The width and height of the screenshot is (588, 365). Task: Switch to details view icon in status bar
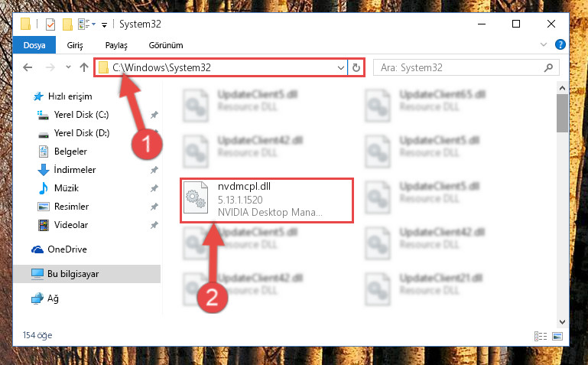click(x=541, y=336)
